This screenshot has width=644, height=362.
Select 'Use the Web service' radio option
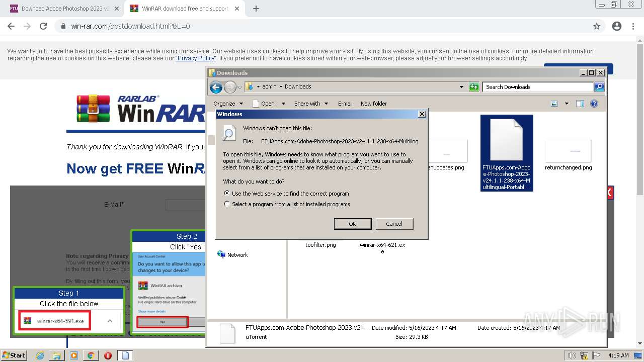coord(227,193)
